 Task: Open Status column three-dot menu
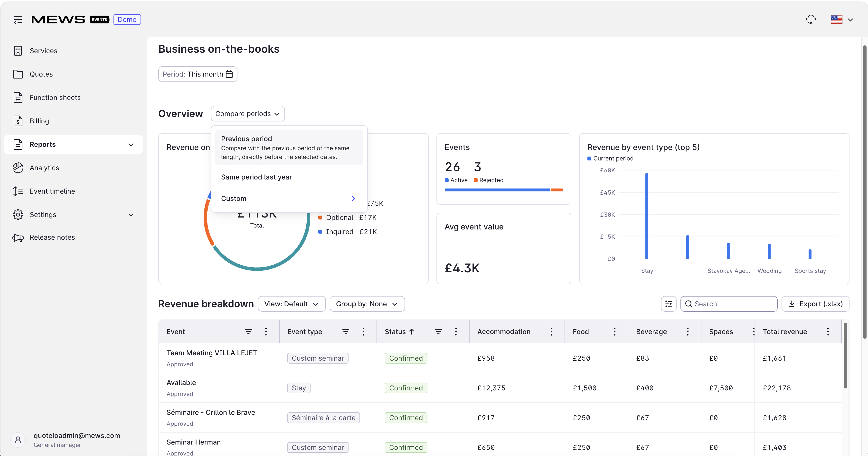point(456,332)
